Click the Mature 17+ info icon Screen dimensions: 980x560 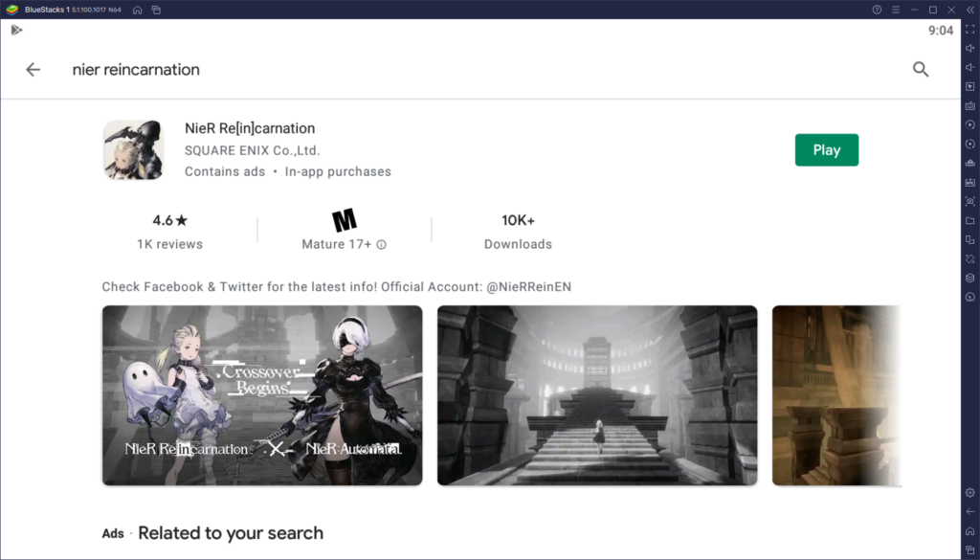(381, 244)
